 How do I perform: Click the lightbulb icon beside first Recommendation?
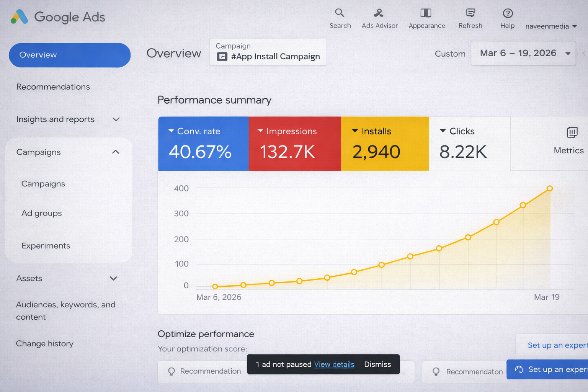pos(171,371)
